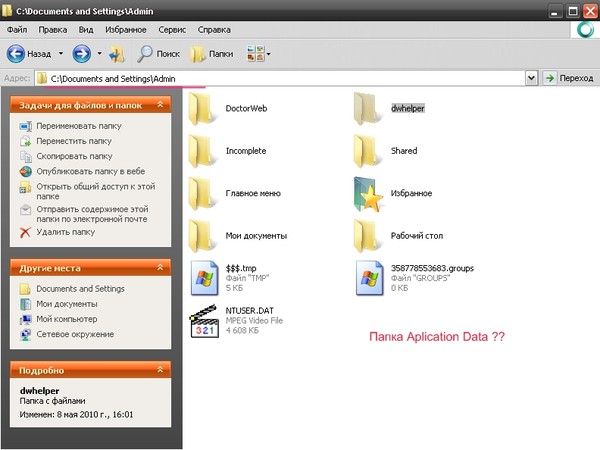
Task: Open the Назад history dropdown arrow
Action: coord(61,54)
